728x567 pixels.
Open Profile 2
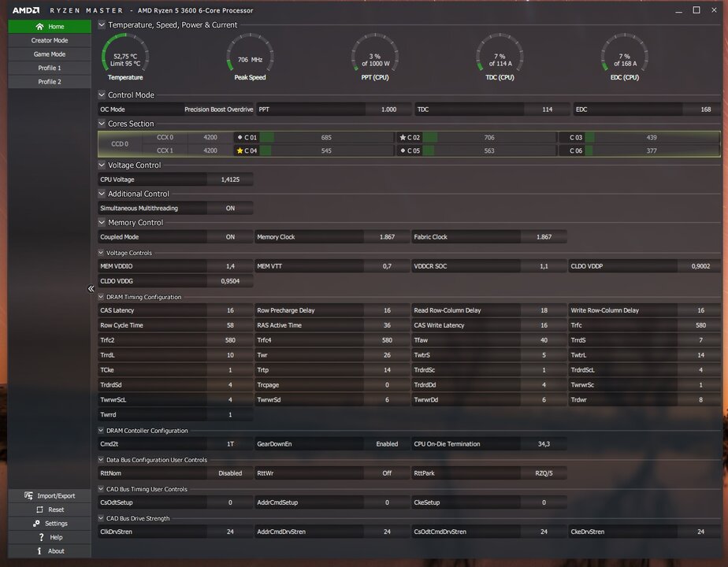(50, 82)
